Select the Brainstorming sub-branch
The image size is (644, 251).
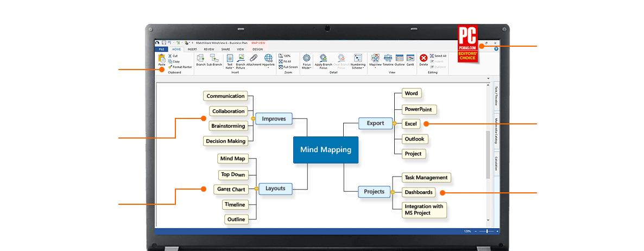coord(229,126)
